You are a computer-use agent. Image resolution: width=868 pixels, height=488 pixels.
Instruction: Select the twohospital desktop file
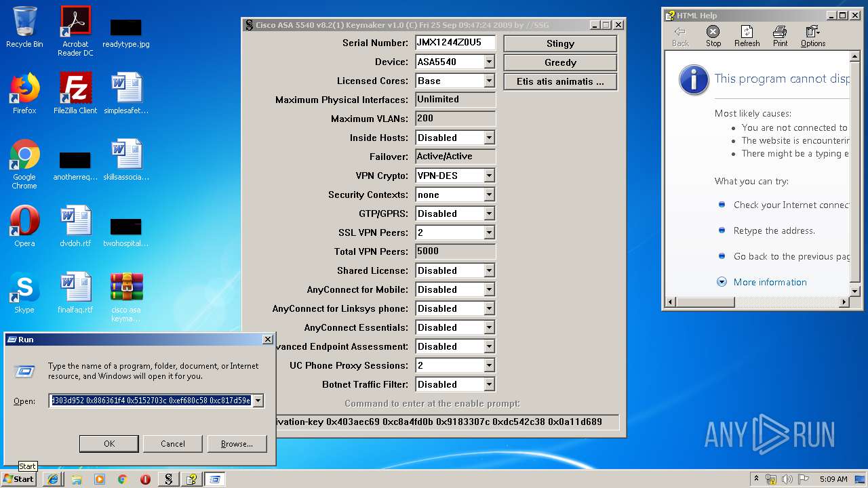click(126, 233)
